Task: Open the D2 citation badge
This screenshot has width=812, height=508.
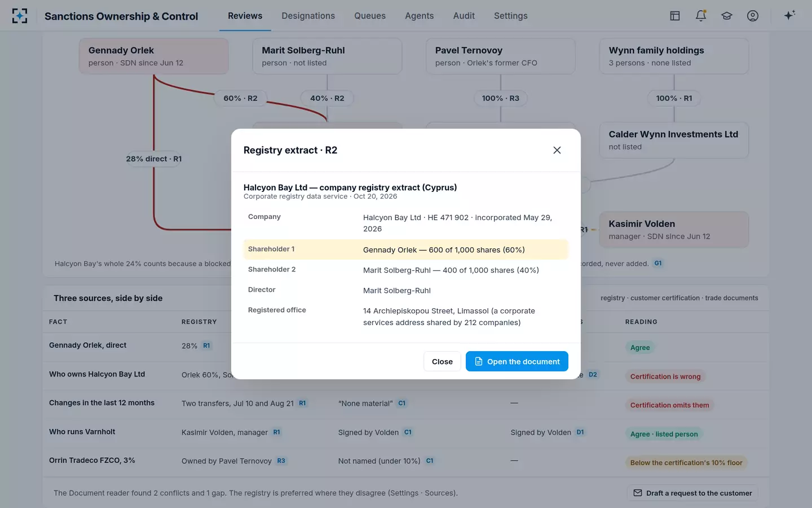Action: tap(593, 374)
